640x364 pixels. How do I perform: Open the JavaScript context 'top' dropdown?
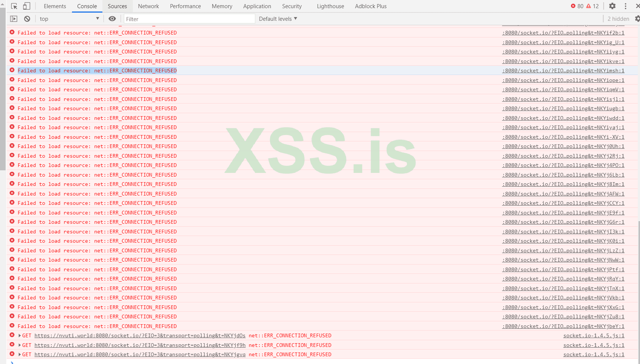(69, 19)
